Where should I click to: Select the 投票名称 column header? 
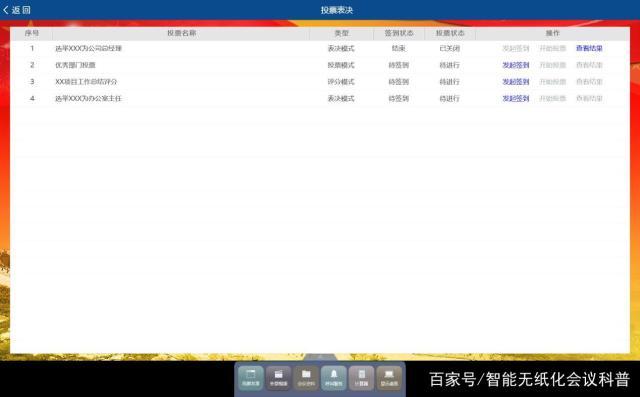[181, 33]
